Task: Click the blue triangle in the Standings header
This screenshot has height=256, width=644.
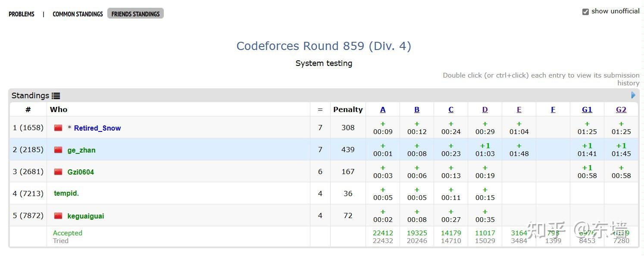Action: tap(633, 95)
